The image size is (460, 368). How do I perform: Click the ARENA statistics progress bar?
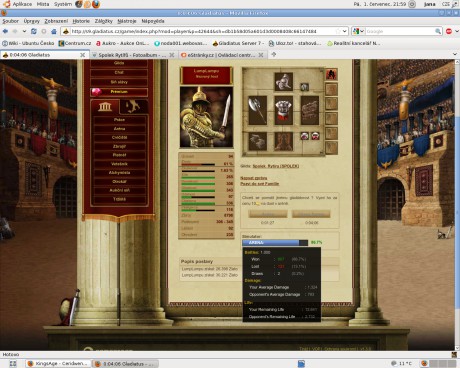(x=275, y=243)
